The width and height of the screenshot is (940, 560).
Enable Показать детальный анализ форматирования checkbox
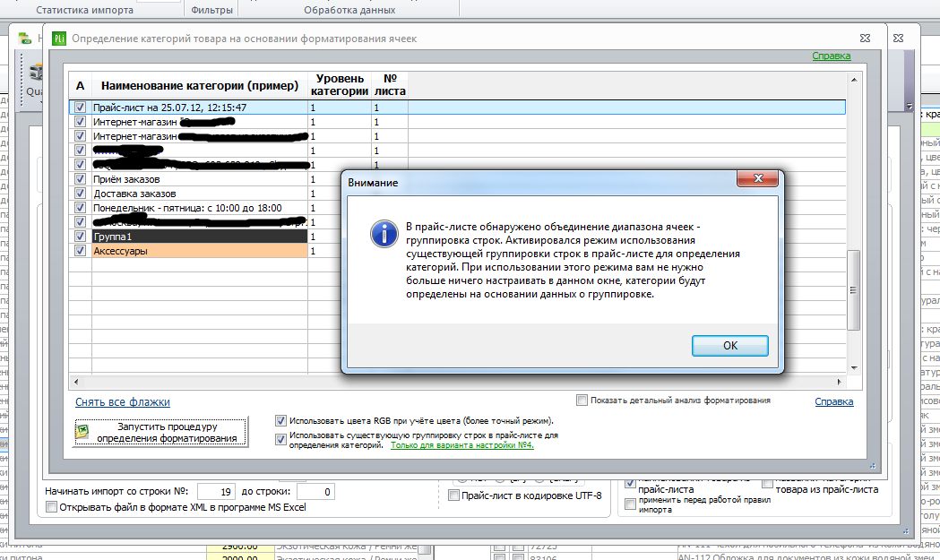point(582,400)
